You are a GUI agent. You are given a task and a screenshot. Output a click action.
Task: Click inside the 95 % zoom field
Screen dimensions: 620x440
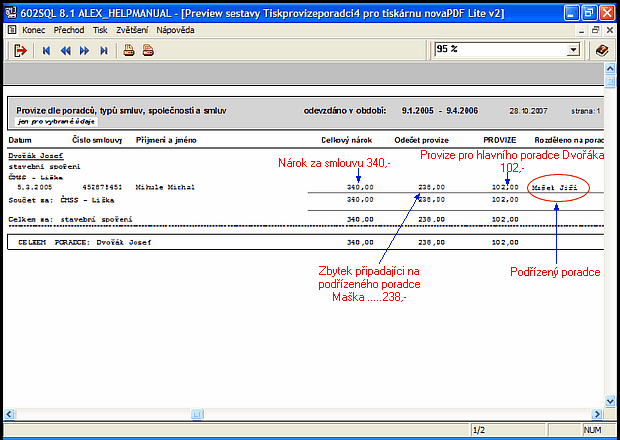[497, 50]
